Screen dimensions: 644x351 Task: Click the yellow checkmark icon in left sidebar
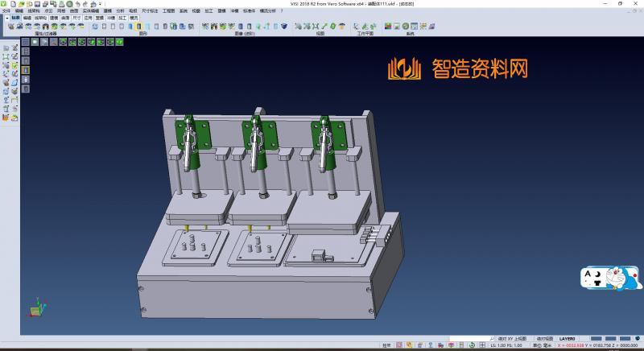point(14,65)
